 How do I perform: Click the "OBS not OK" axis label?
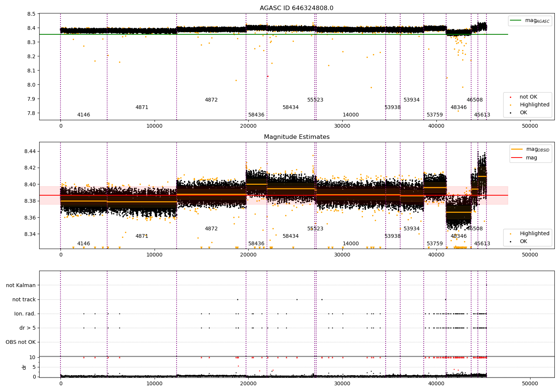pos(21,342)
